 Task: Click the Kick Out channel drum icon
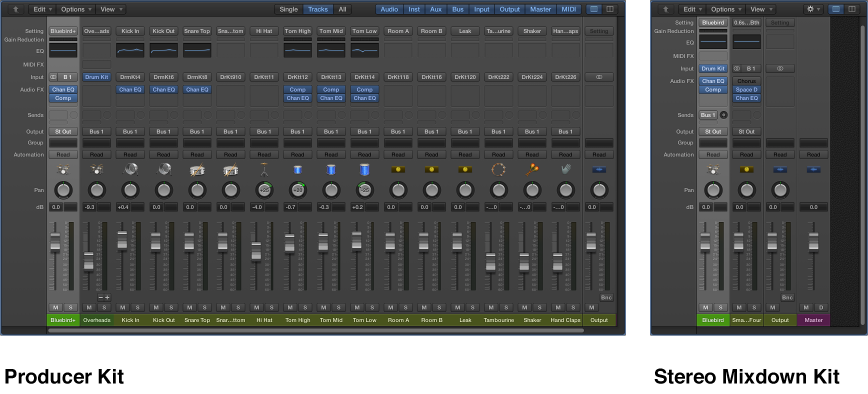(163, 169)
